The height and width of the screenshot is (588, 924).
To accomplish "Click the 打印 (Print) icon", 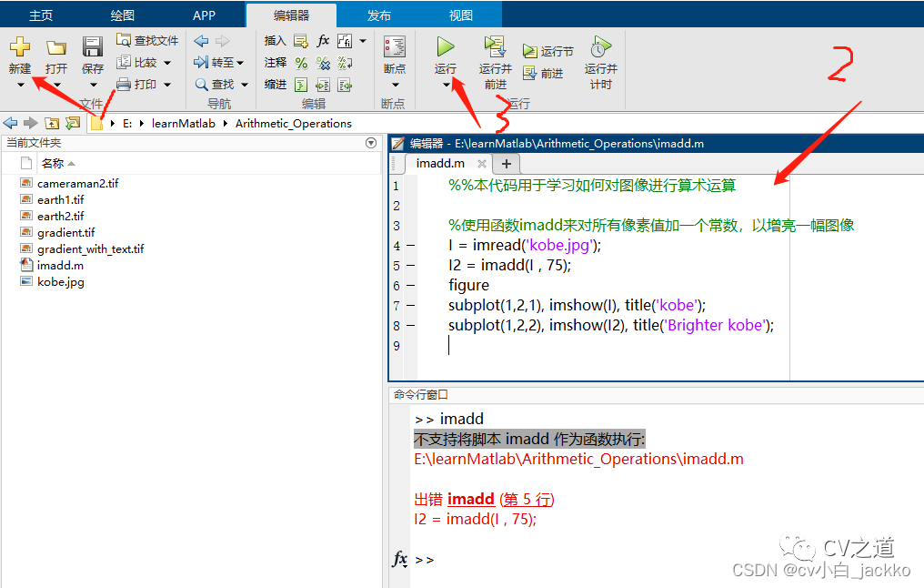I will tap(124, 84).
